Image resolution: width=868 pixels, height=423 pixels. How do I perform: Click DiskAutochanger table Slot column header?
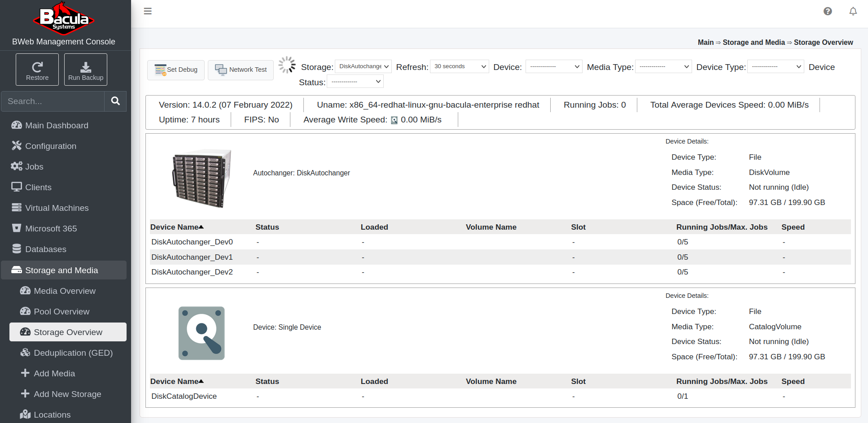click(578, 227)
